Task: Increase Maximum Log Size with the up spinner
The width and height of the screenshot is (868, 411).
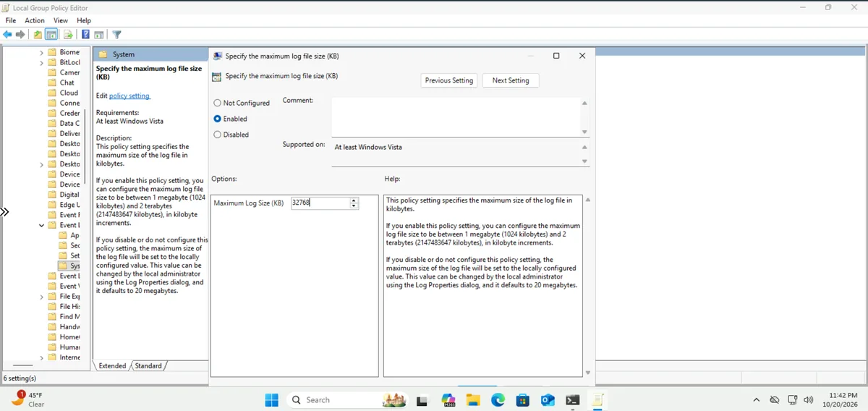Action: coord(354,200)
